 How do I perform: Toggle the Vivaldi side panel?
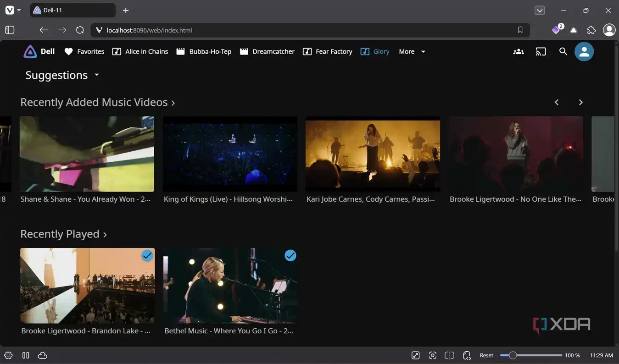[x=10, y=30]
